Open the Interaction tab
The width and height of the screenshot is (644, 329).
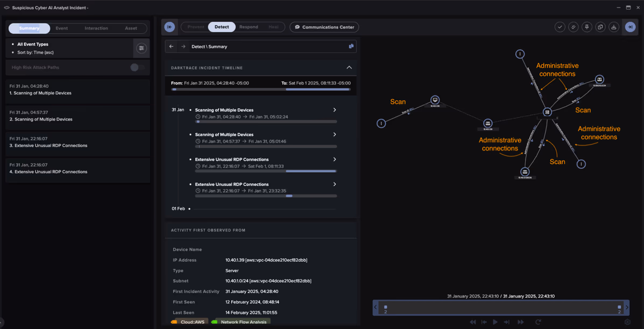[96, 28]
